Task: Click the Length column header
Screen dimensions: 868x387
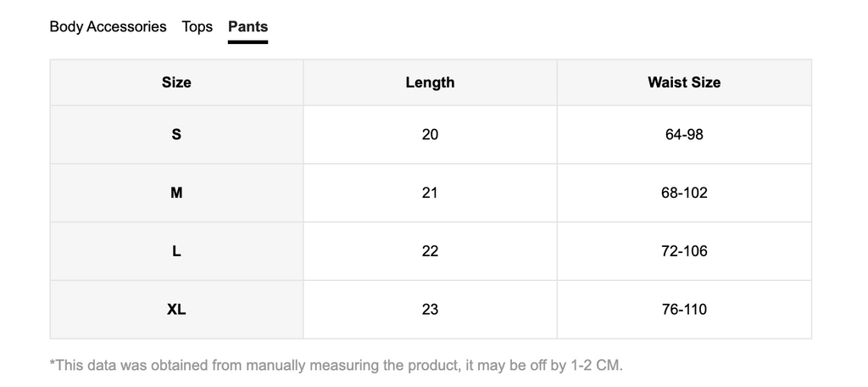Action: [430, 82]
